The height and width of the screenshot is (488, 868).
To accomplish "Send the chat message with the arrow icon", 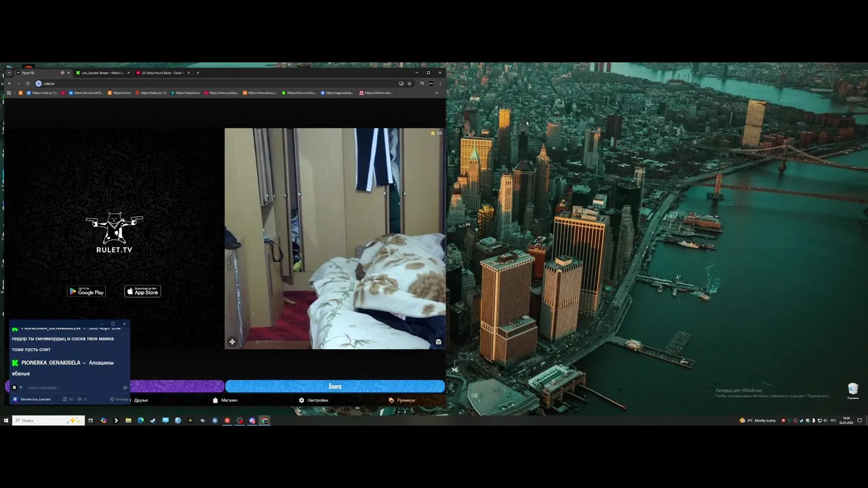I will pos(125,388).
